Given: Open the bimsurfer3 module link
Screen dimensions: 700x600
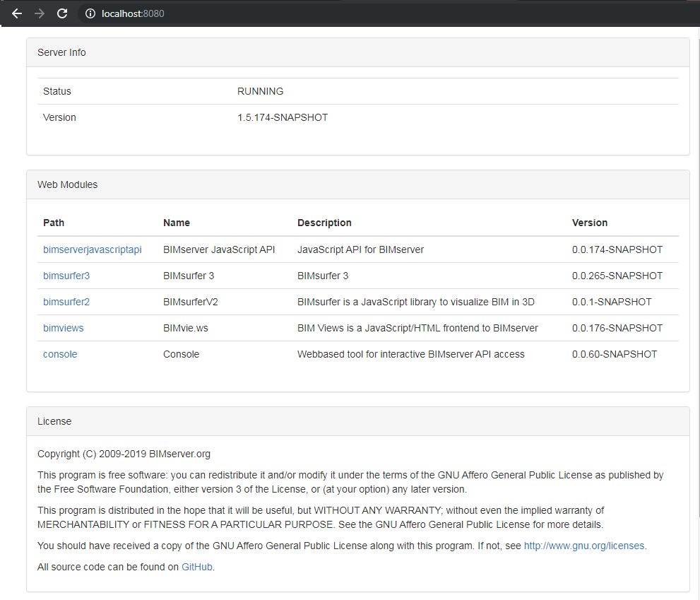Looking at the screenshot, I should coord(66,276).
